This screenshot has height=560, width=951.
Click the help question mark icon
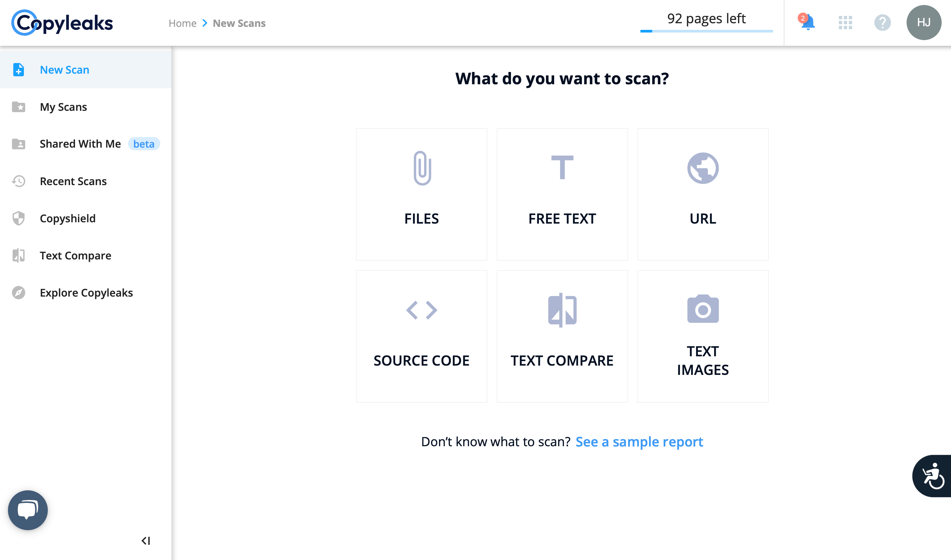pos(882,23)
